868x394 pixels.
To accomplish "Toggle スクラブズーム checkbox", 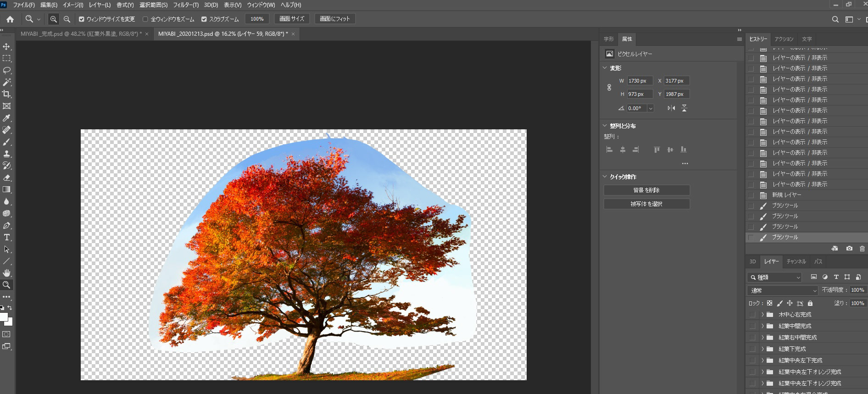I will (x=204, y=19).
